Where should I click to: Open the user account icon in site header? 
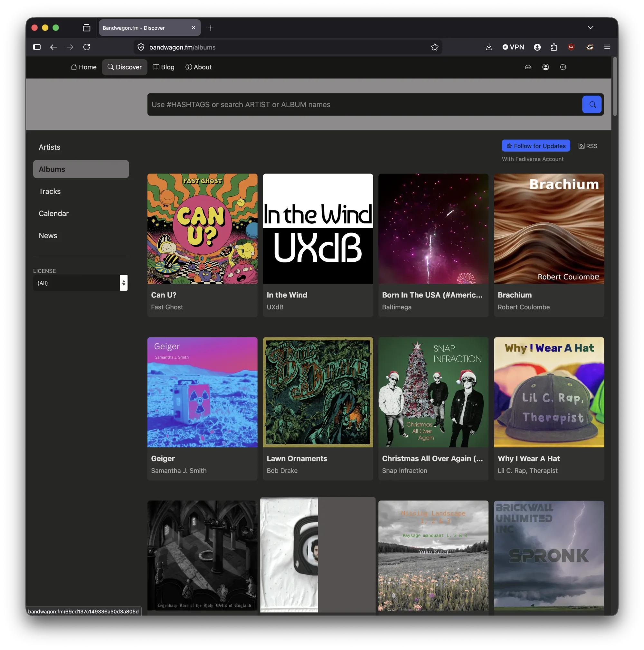tap(545, 67)
